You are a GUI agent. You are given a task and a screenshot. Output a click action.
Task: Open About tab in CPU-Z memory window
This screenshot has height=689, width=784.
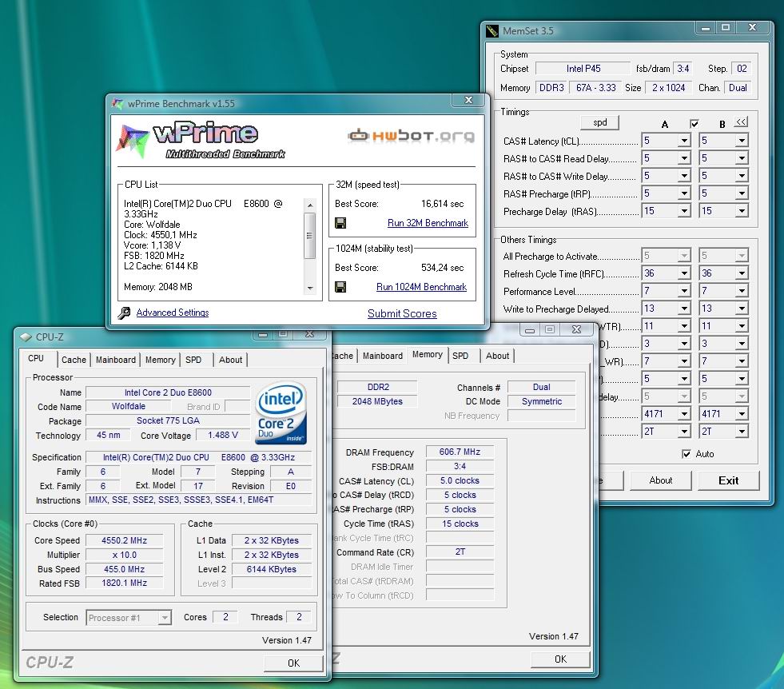click(x=498, y=356)
